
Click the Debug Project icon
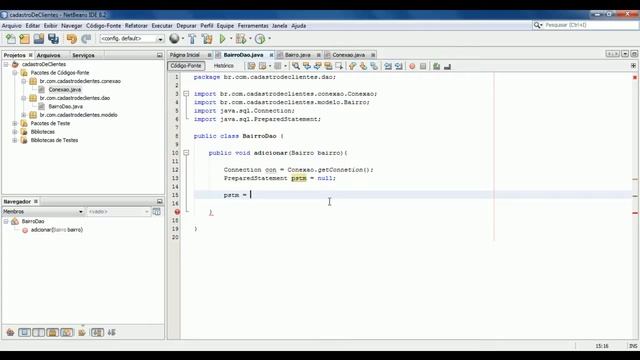click(x=240, y=39)
